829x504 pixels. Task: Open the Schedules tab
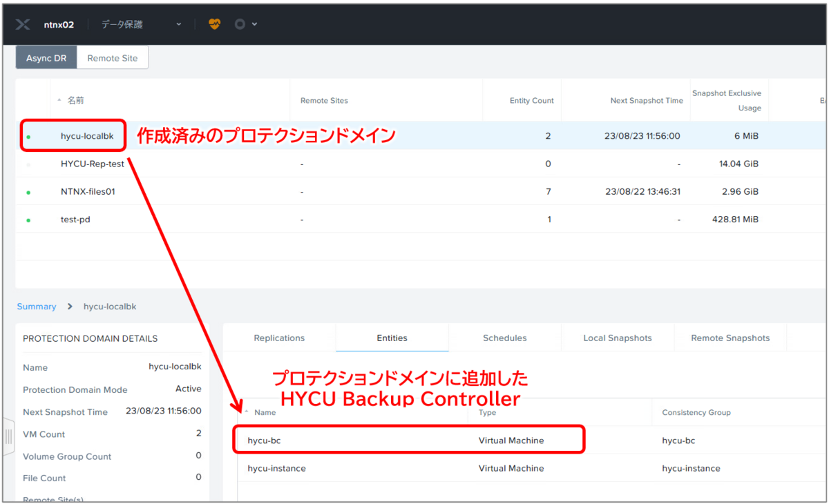coord(505,338)
